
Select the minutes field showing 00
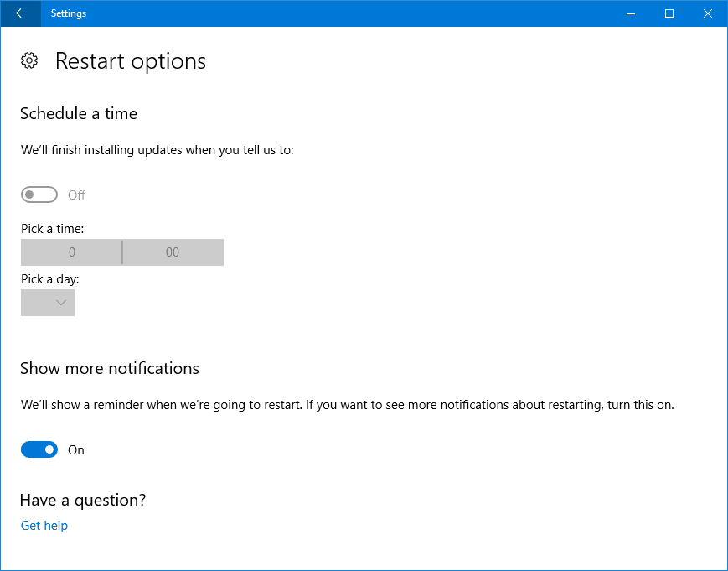pyautogui.click(x=173, y=252)
